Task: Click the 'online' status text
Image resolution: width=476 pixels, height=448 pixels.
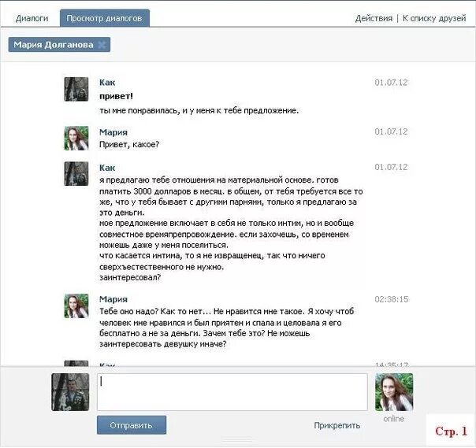Action: coord(394,419)
